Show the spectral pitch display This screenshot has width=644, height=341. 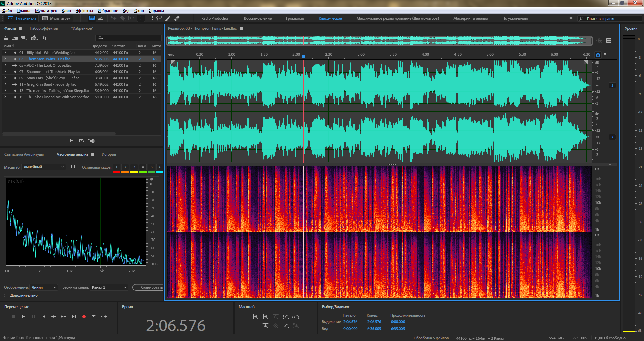pos(101,18)
